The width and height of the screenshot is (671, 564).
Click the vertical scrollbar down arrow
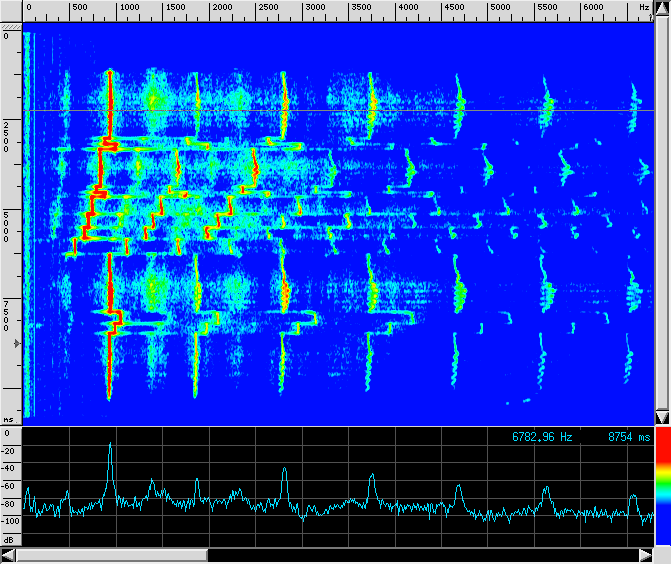tap(661, 416)
